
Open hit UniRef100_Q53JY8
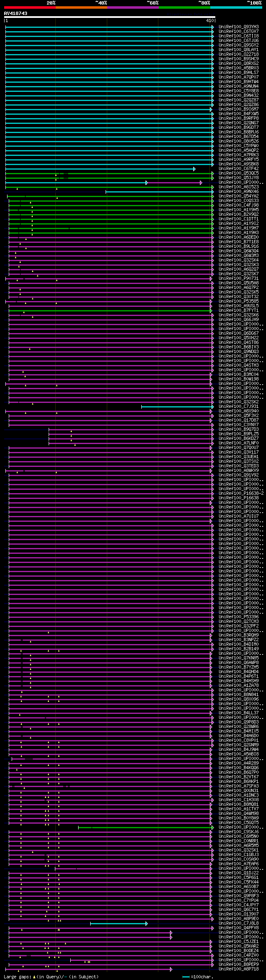pyautogui.click(x=239, y=178)
